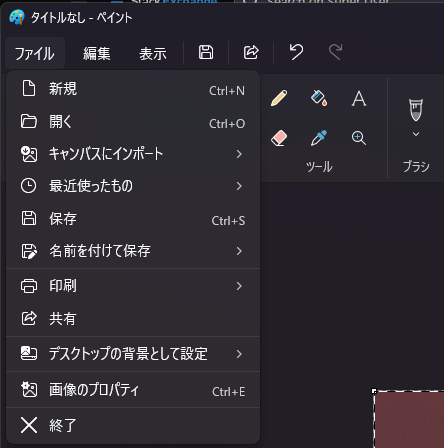Click the Undo arrow icon

296,52
